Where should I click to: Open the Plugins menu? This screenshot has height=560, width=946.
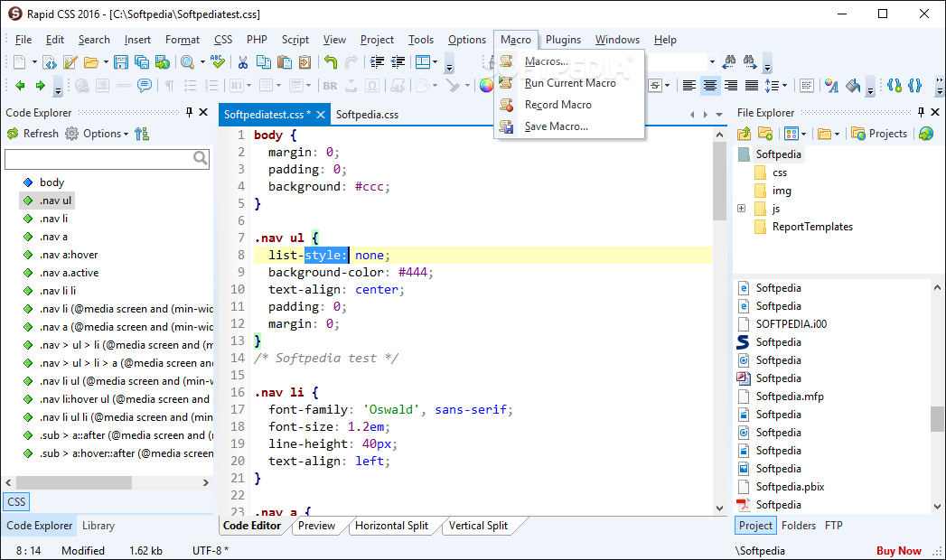click(564, 40)
